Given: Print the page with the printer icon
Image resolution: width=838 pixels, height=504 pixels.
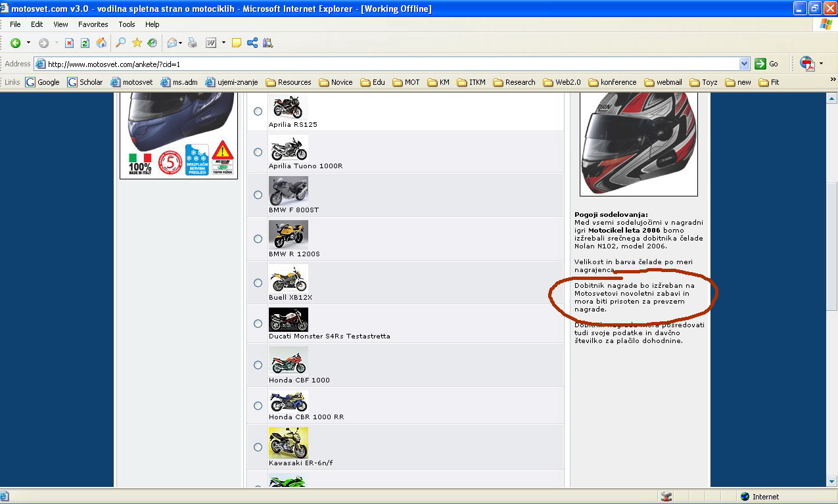Looking at the screenshot, I should click(193, 43).
